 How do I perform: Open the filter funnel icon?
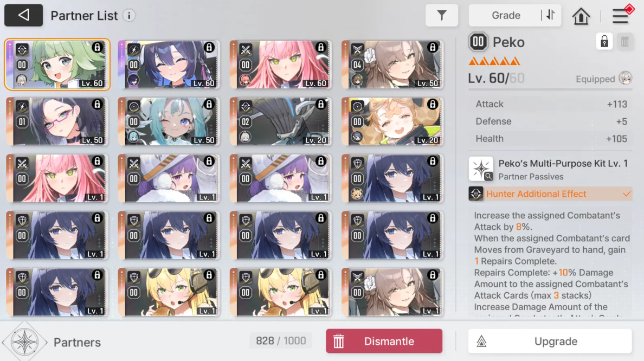pos(441,15)
